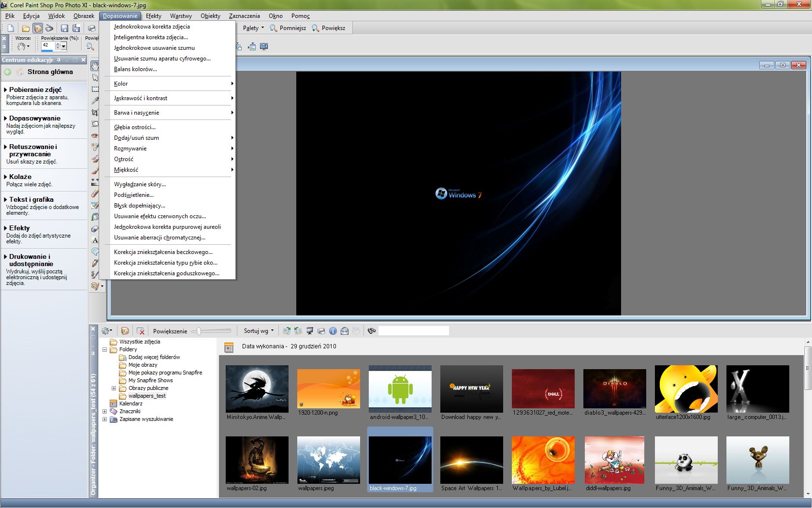
Task: Click the Save As floppy icon
Action: (76, 28)
